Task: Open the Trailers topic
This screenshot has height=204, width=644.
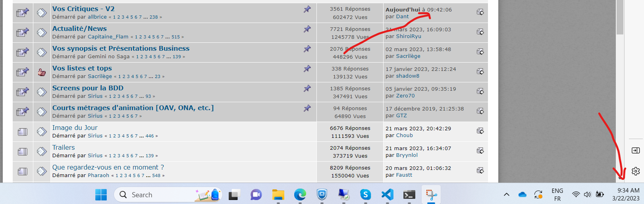Action: (x=64, y=147)
